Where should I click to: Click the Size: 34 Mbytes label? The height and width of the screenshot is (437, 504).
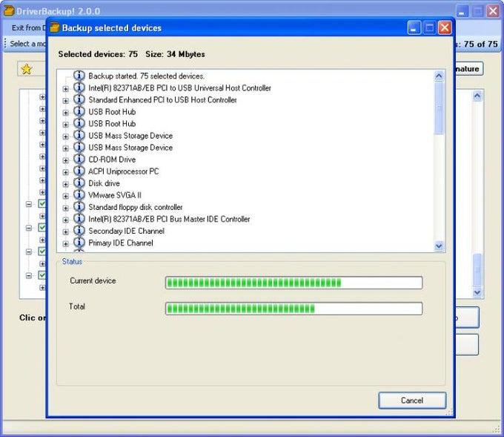[175, 54]
